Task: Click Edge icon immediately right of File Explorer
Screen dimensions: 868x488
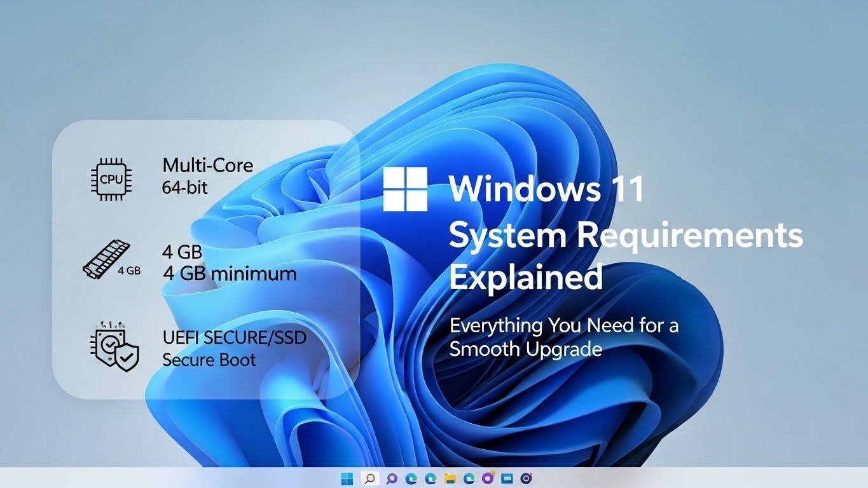Action: point(469,478)
